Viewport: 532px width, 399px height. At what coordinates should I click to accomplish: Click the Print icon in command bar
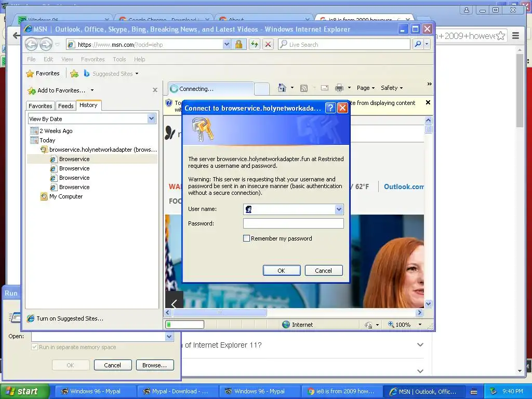pos(339,88)
